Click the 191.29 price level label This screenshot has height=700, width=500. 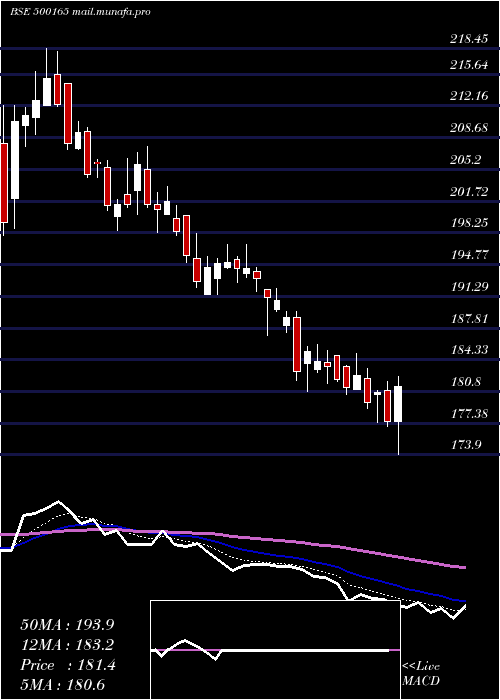click(469, 287)
